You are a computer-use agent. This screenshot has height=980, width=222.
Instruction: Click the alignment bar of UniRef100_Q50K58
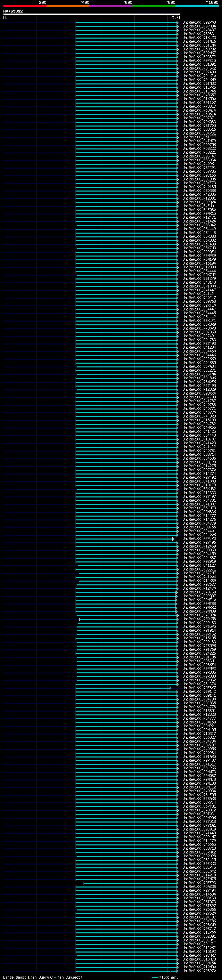coord(128,619)
